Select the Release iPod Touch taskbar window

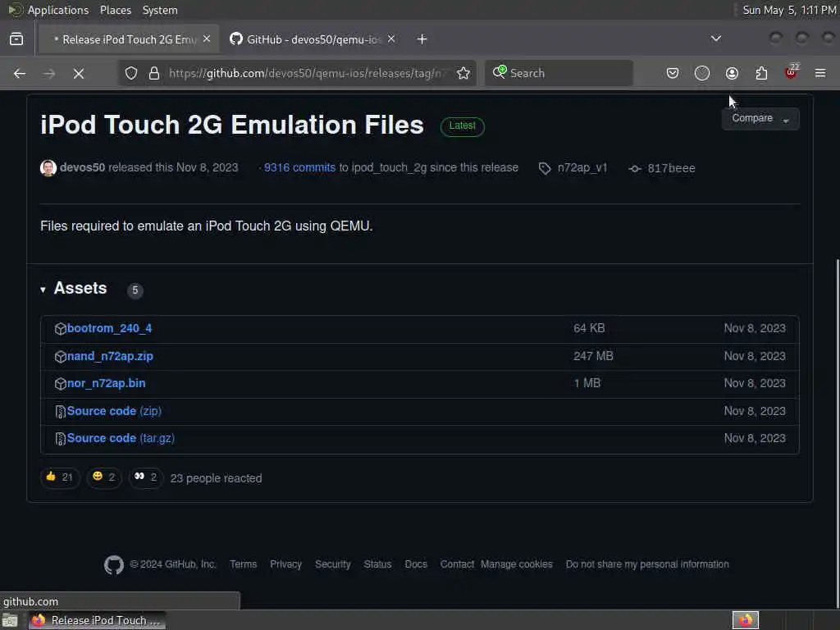click(x=97, y=620)
